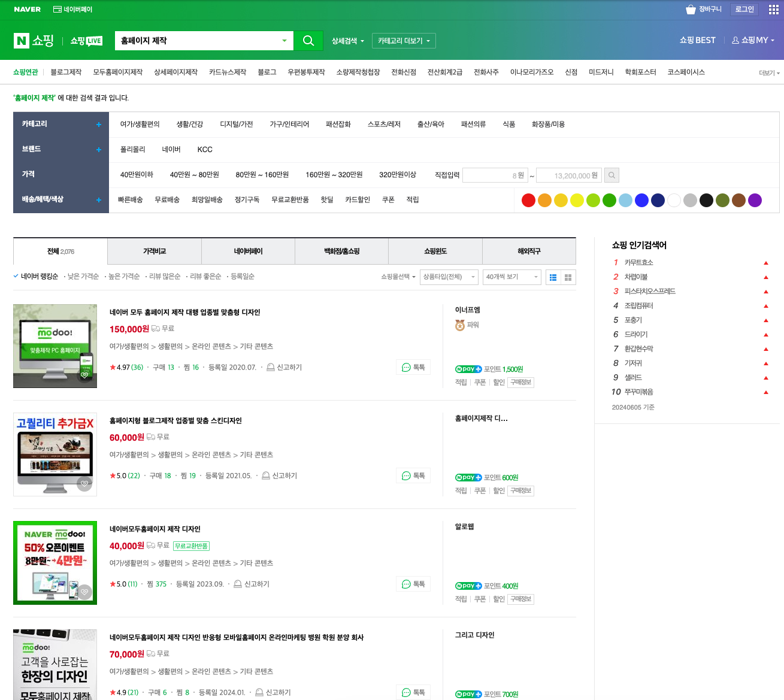This screenshot has height=700, width=784.
Task: Open product title 네이버모두홈페이지 제작 디자인
Action: pos(155,529)
